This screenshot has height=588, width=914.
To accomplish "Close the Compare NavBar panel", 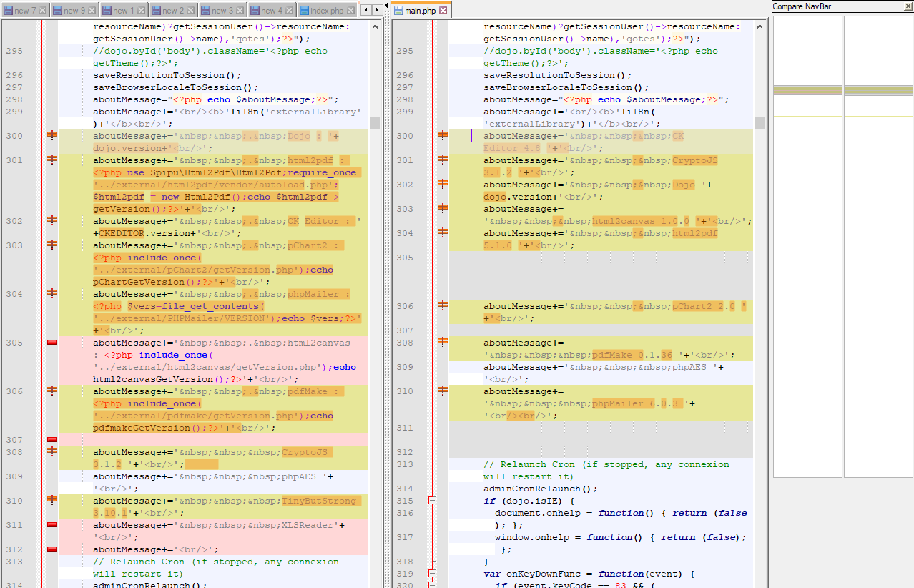I will tap(908, 6).
